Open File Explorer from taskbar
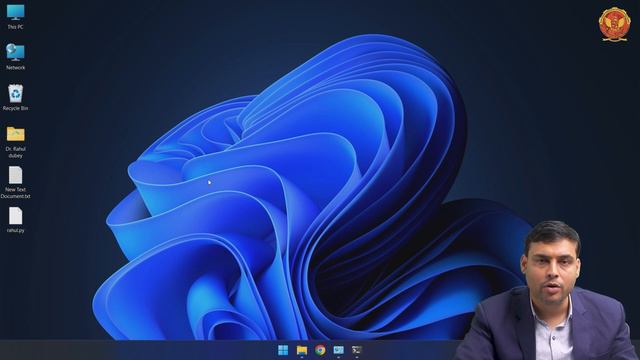640x360 pixels. click(302, 350)
